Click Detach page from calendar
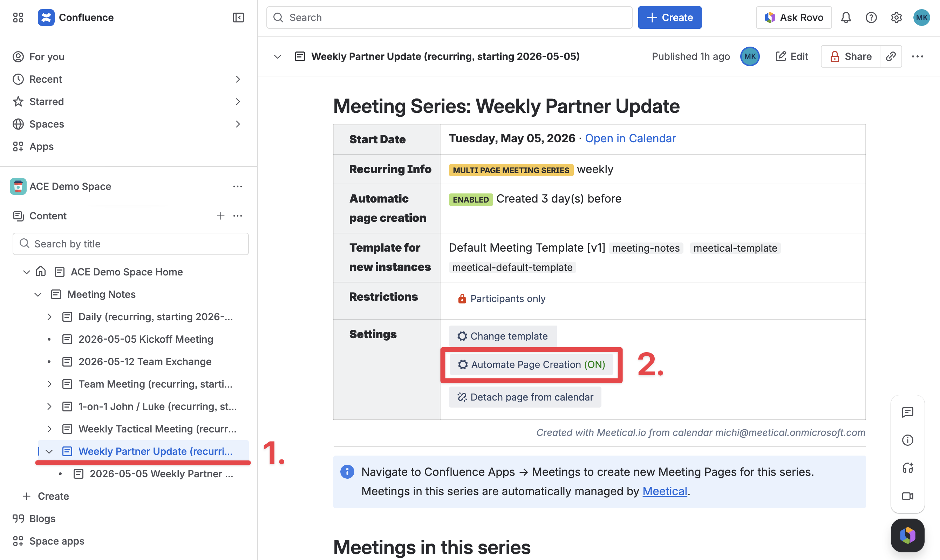This screenshot has height=560, width=940. click(525, 397)
